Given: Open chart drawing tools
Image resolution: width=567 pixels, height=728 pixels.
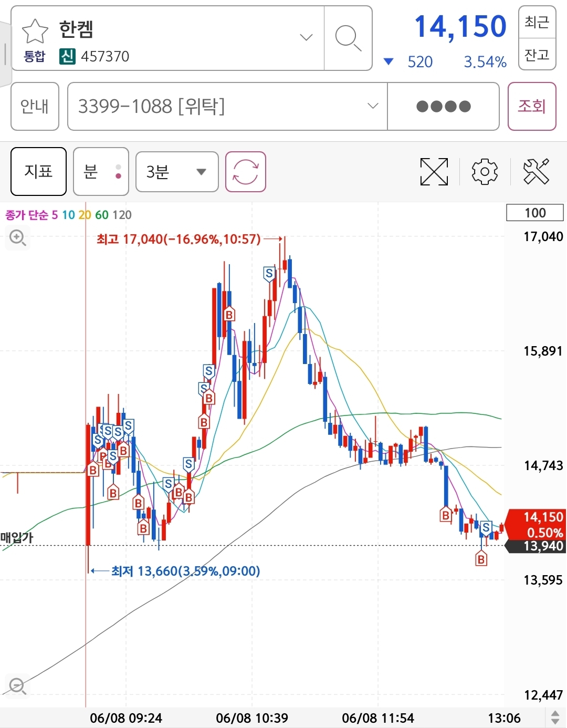Looking at the screenshot, I should [x=536, y=172].
